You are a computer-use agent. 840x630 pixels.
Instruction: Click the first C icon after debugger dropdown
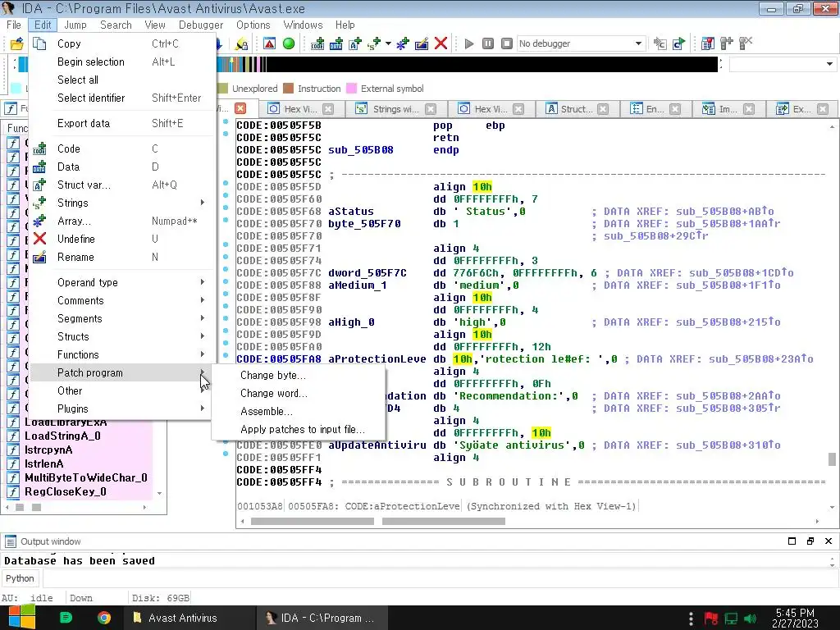click(660, 43)
